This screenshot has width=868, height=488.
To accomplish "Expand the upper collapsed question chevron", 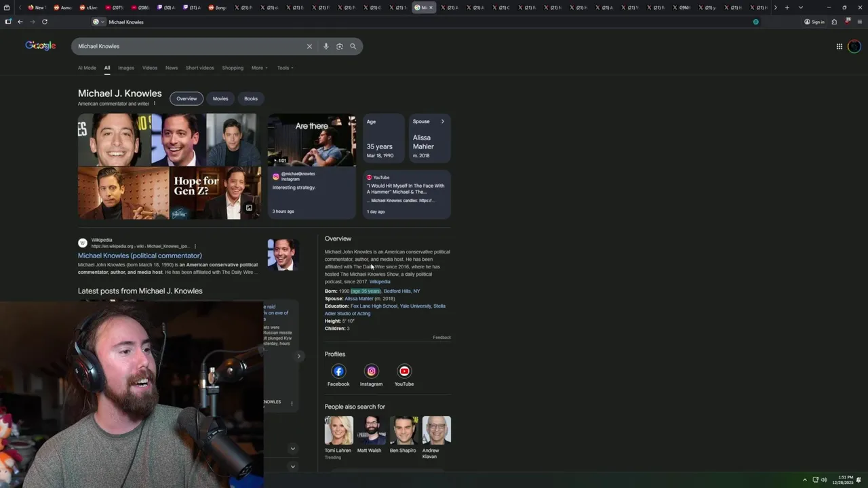I will tap(293, 449).
